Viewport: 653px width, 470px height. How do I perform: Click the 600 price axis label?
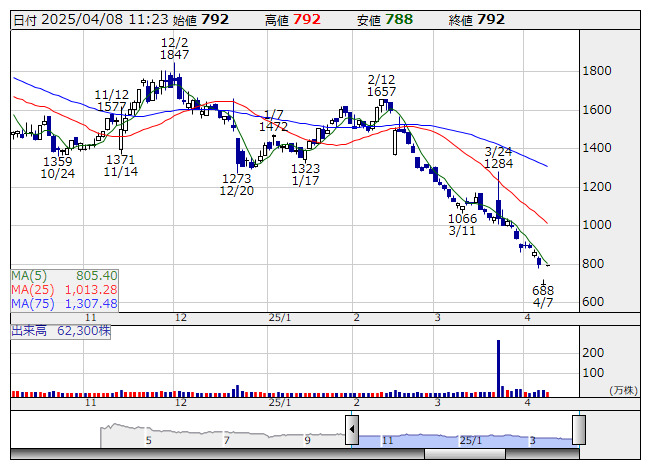click(x=593, y=302)
